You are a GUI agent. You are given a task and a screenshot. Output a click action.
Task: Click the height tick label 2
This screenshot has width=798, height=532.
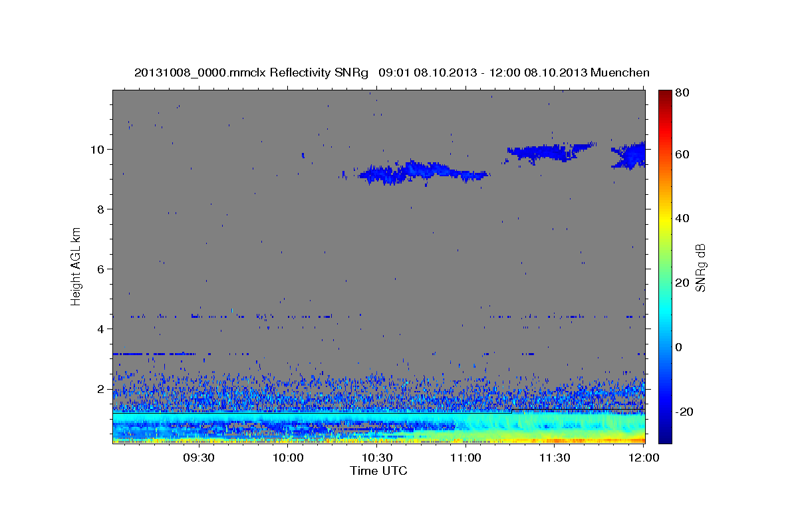pos(101,389)
